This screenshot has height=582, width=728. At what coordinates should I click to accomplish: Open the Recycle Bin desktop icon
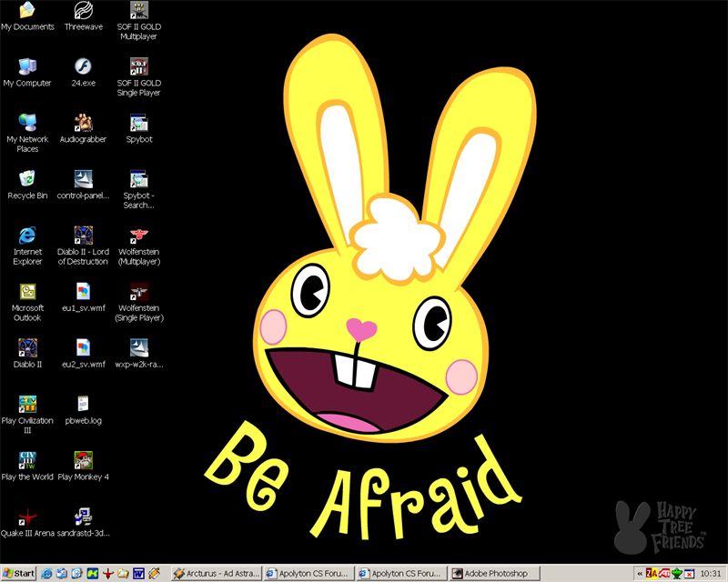pyautogui.click(x=27, y=179)
